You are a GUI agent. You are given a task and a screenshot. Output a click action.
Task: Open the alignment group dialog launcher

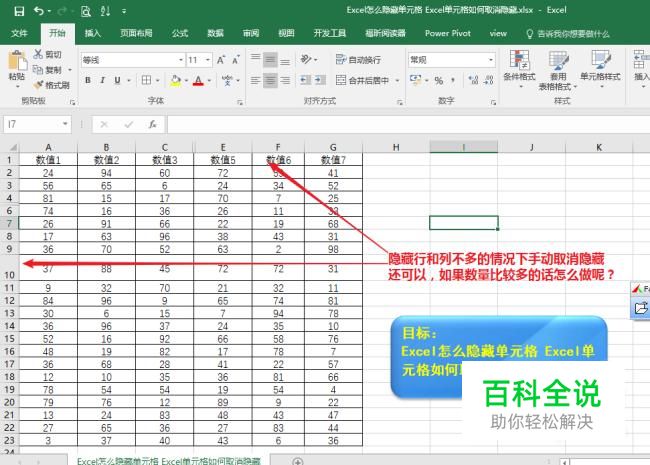coord(400,102)
